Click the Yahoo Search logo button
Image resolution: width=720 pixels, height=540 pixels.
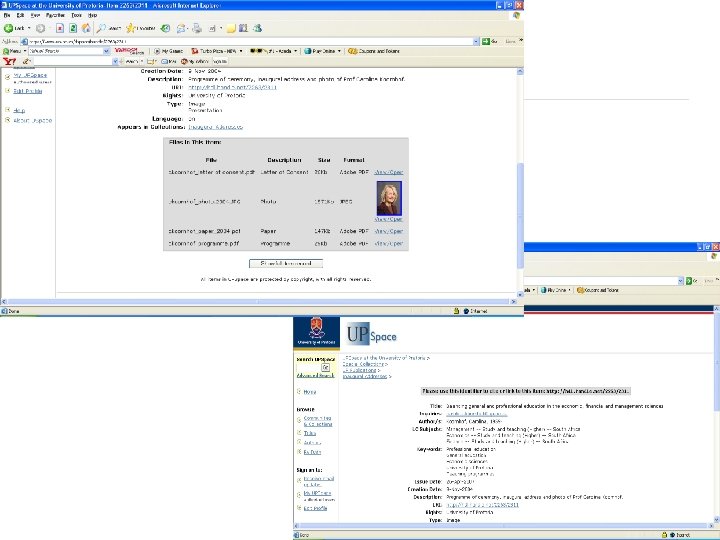[x=129, y=51]
